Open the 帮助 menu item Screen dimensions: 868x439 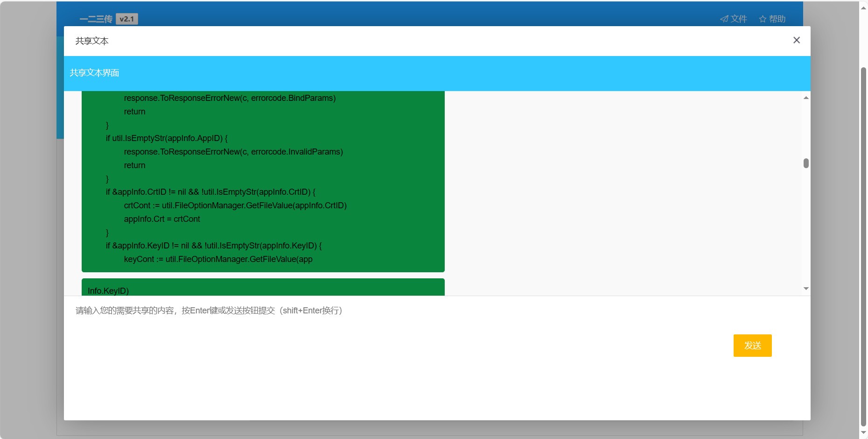(777, 19)
